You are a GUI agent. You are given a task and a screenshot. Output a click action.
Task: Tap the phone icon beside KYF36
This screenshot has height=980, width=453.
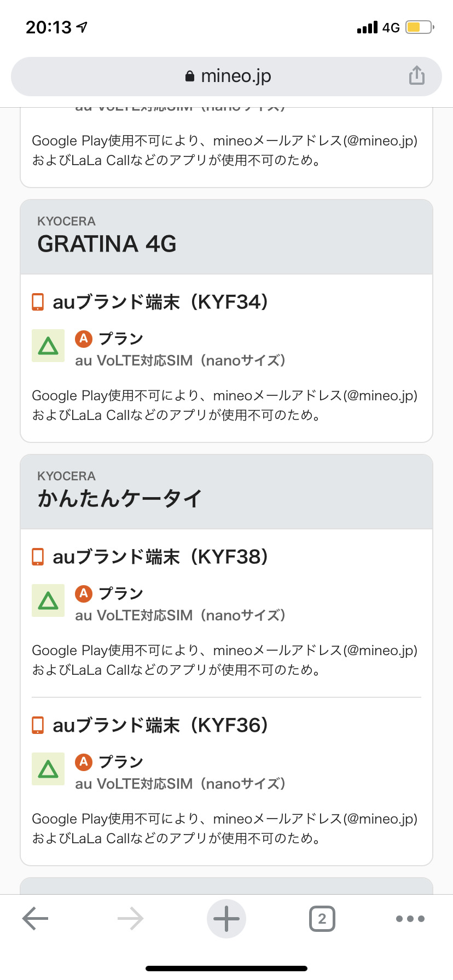(x=38, y=725)
